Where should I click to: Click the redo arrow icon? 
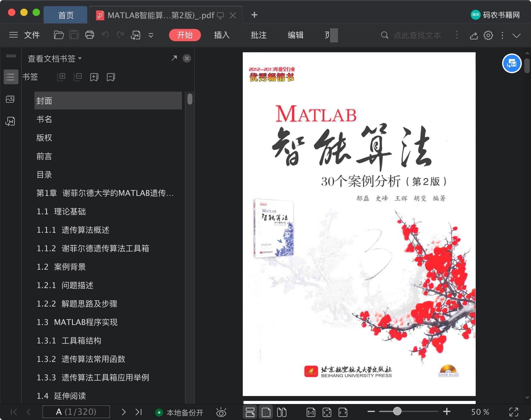pos(120,35)
